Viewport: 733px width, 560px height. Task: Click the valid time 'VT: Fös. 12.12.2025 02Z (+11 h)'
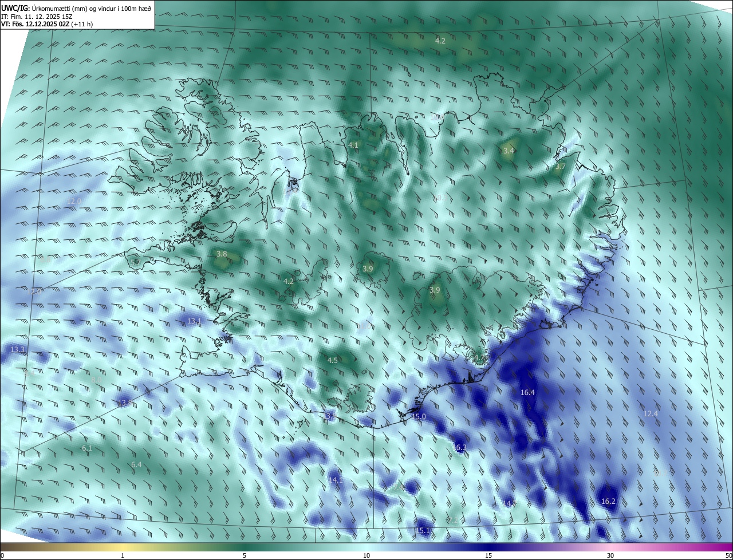click(47, 25)
